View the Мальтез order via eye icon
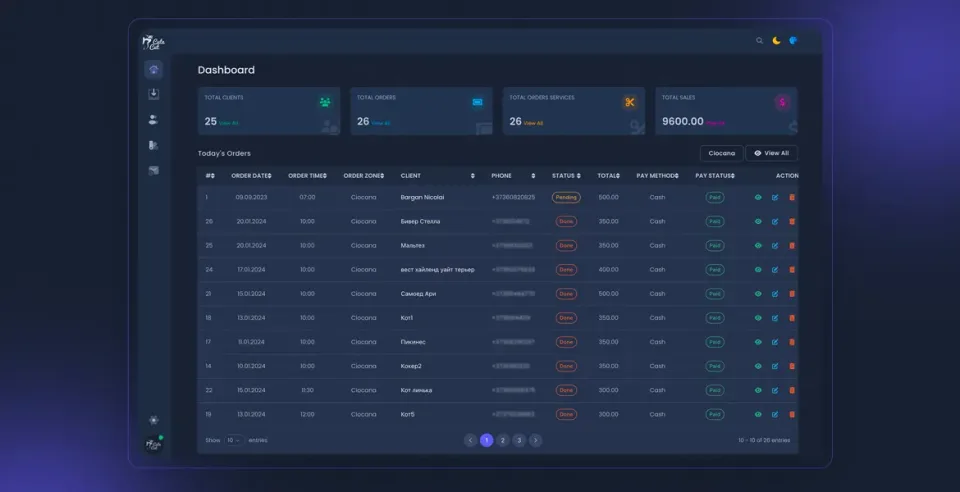 [x=758, y=245]
